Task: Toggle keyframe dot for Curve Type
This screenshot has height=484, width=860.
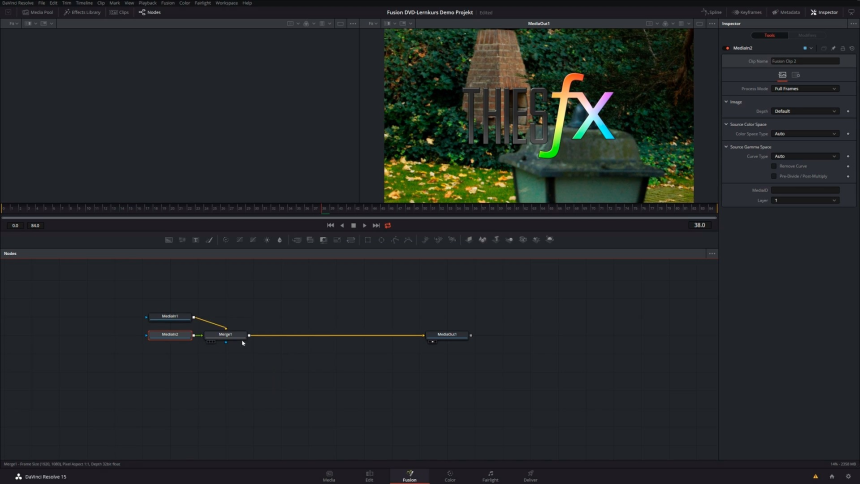Action: point(848,156)
